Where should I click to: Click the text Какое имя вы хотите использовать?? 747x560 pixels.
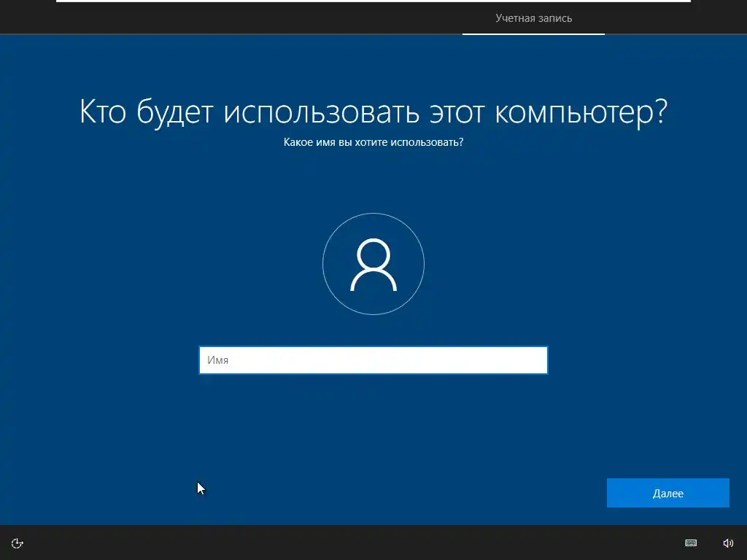coord(373,142)
